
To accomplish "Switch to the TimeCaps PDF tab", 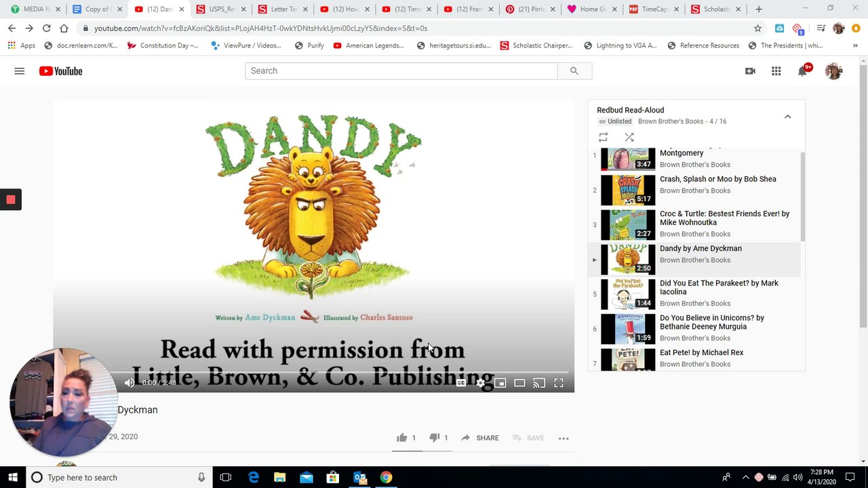I will point(655,9).
